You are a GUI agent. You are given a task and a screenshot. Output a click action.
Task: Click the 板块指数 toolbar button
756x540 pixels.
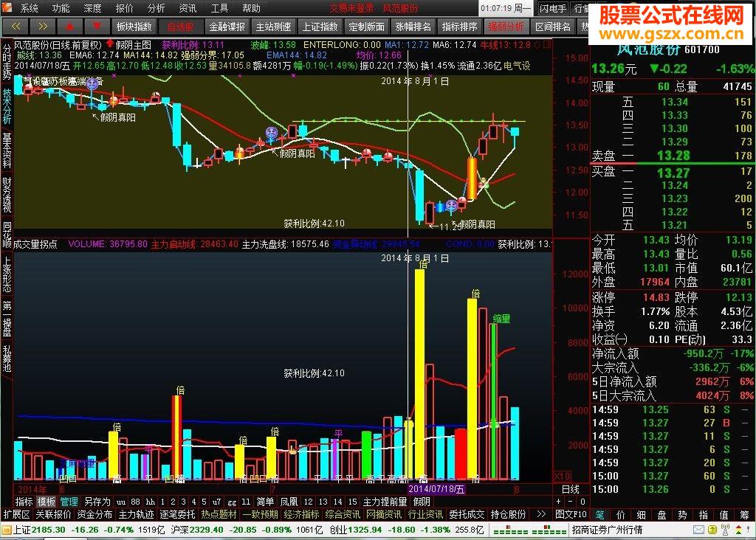(x=134, y=27)
